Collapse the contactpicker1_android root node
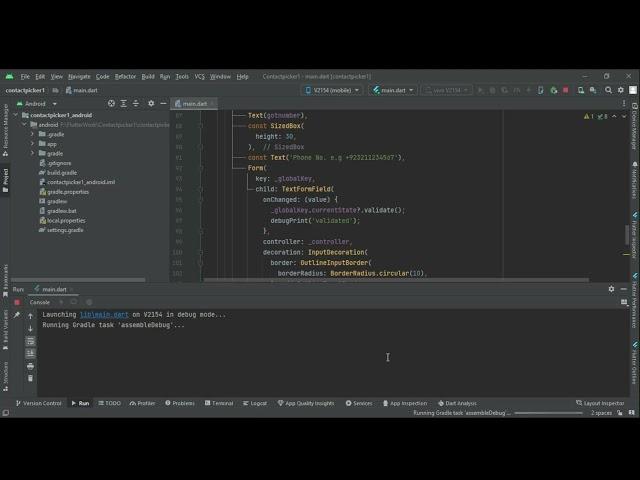The width and height of the screenshot is (640, 480). click(x=16, y=115)
